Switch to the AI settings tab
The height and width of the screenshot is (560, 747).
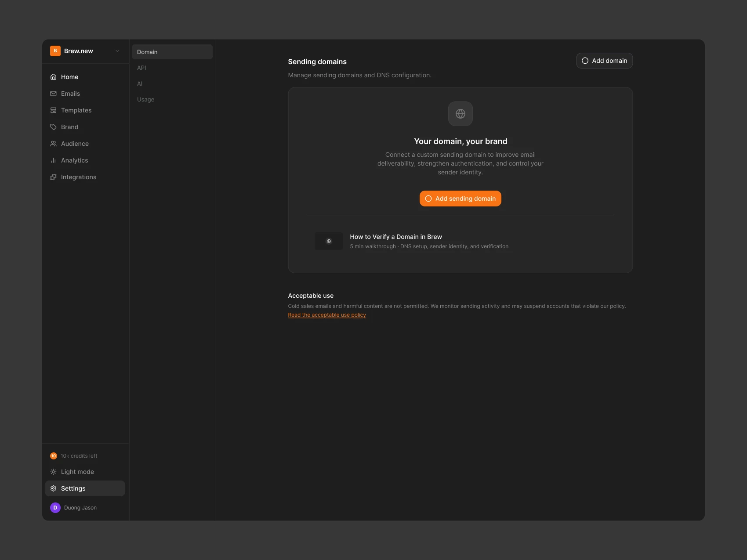coord(172,83)
